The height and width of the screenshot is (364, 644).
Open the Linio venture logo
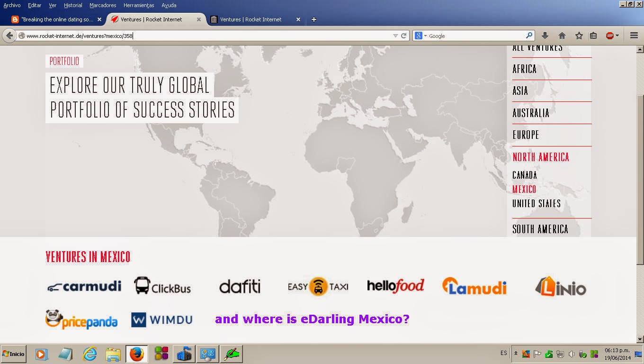pyautogui.click(x=561, y=286)
